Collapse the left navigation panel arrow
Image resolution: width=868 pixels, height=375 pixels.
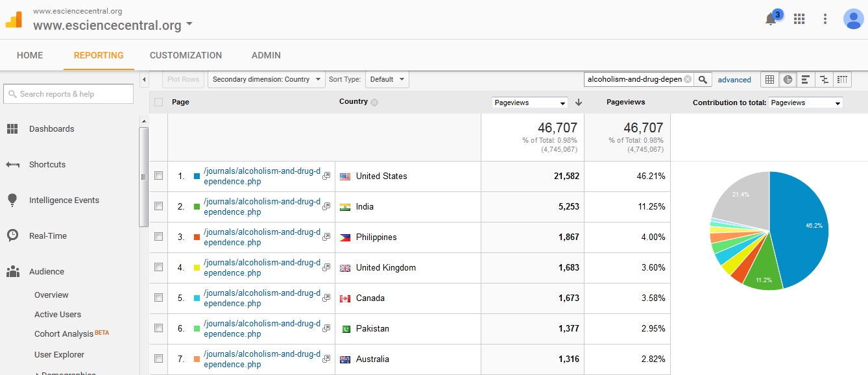pos(144,80)
